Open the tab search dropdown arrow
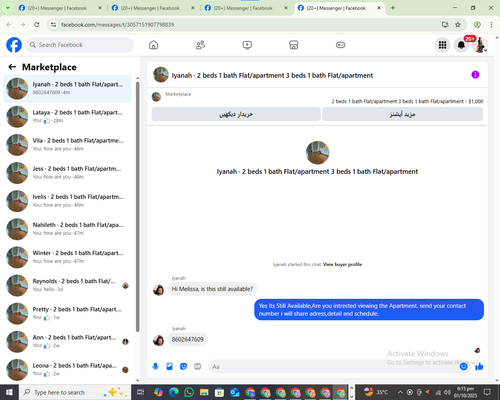Image resolution: width=500 pixels, height=400 pixels. click(x=7, y=8)
